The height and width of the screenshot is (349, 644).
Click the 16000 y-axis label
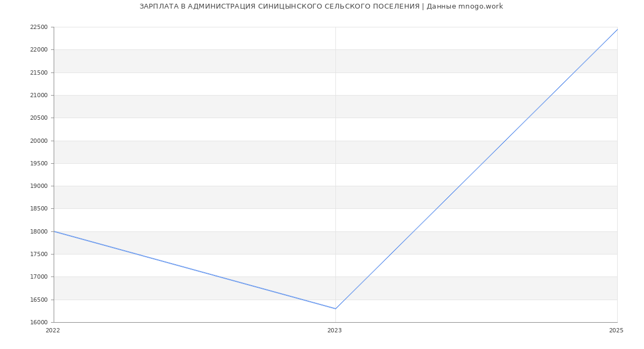coord(39,323)
